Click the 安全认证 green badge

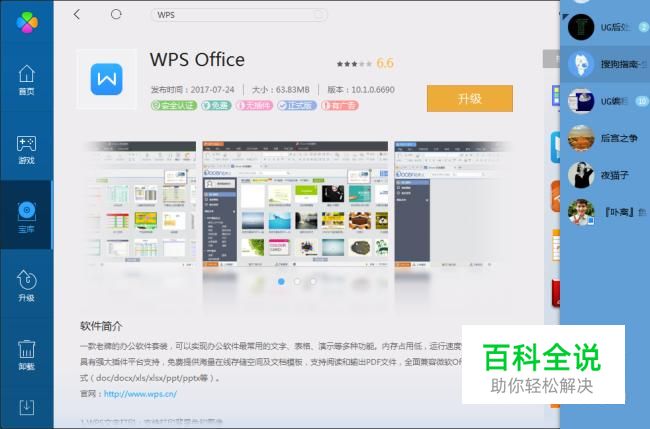[x=173, y=106]
